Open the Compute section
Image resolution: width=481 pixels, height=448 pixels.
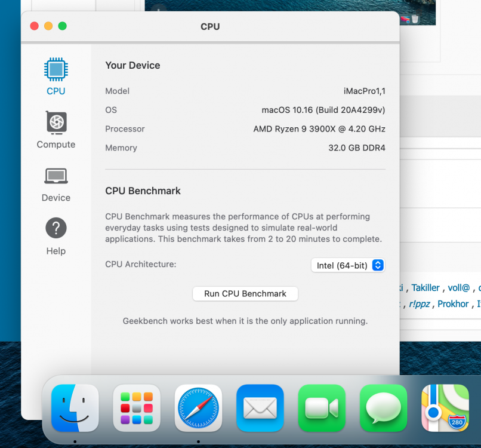(x=56, y=130)
